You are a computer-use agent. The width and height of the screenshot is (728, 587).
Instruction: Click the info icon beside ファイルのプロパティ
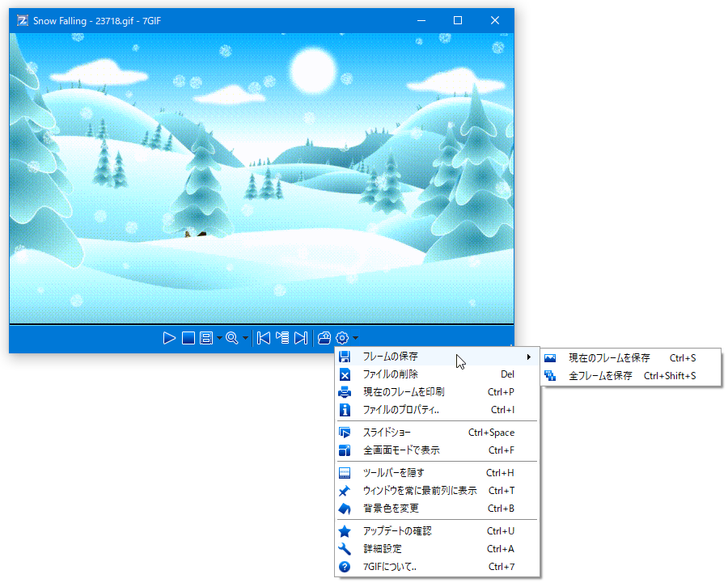coord(345,410)
